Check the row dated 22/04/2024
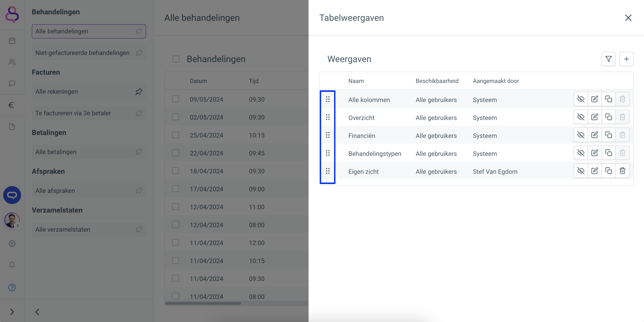 coord(176,153)
